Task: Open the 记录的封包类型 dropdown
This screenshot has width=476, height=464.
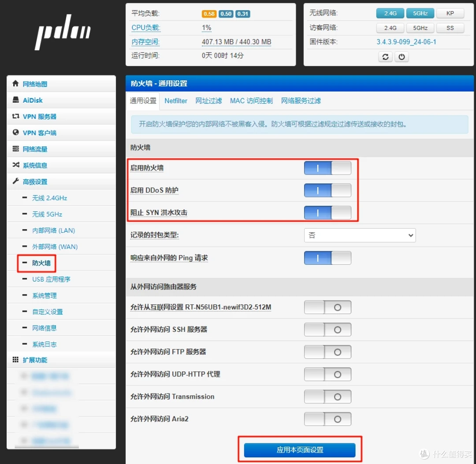Action: click(360, 235)
